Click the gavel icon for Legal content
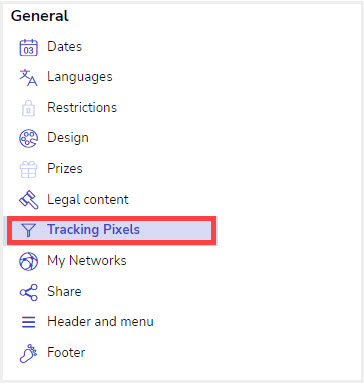 pos(28,200)
